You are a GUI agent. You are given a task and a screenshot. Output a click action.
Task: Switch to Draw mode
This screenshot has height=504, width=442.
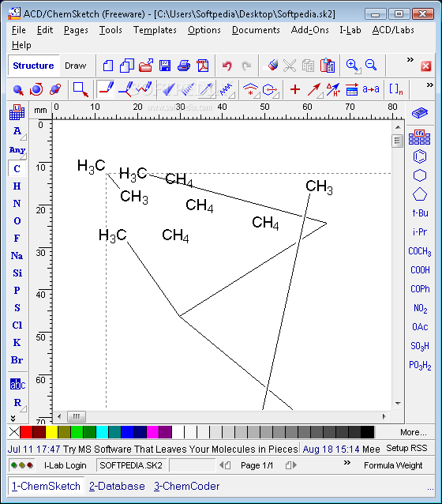coord(76,66)
